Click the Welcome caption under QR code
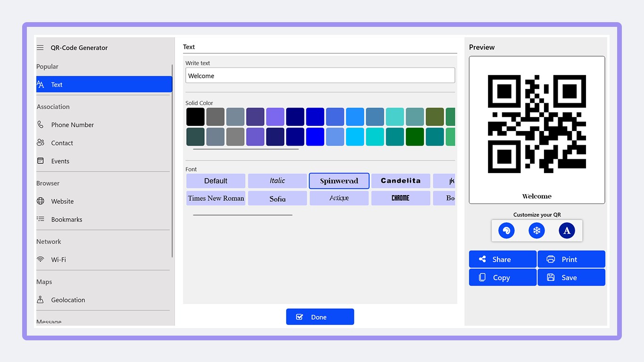644x362 pixels. [x=537, y=196]
